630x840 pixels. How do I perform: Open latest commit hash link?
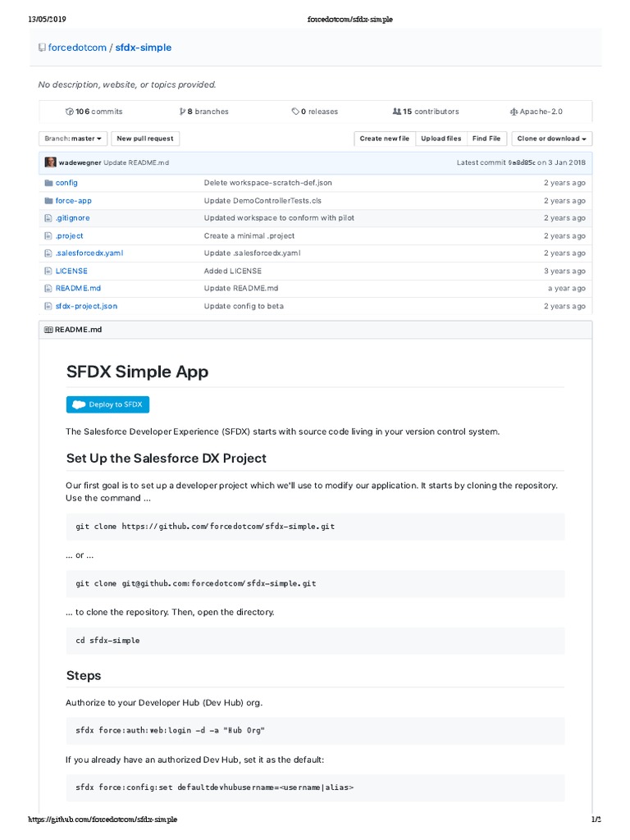pos(521,162)
